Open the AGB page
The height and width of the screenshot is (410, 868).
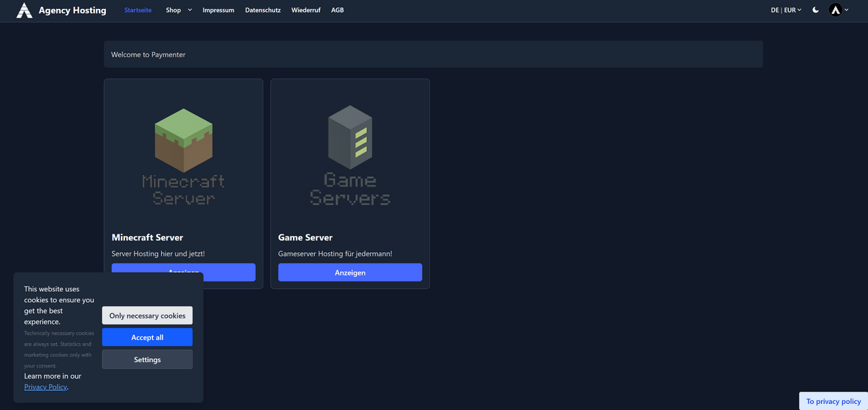[x=337, y=10]
